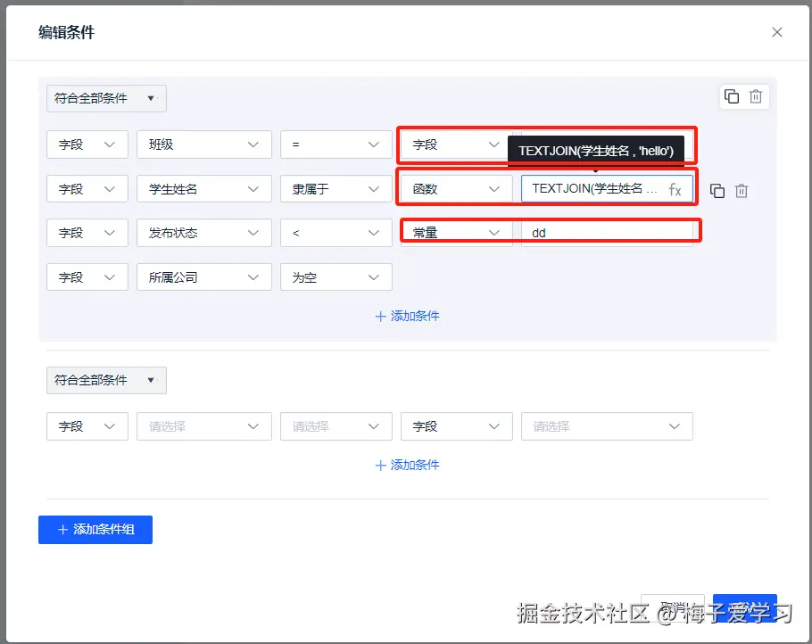
Task: Open the 函数 value type dropdown
Action: (x=456, y=189)
